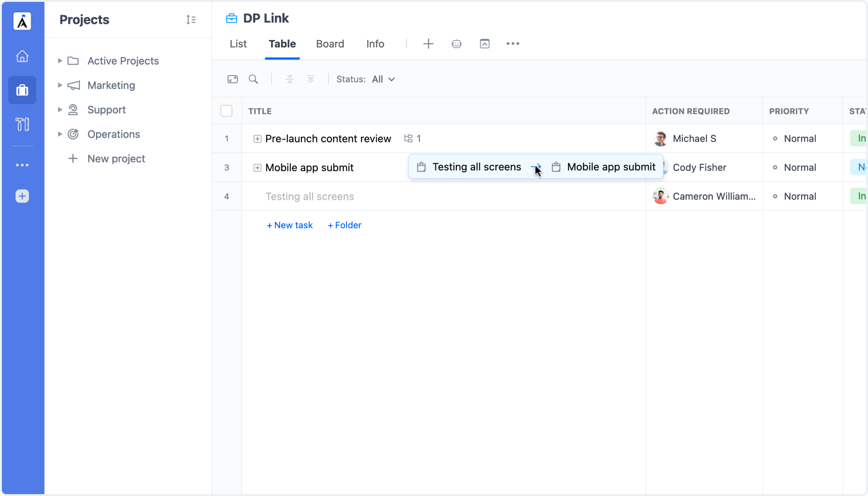Viewport: 868px width, 496px height.
Task: Open the project more options ellipsis
Action: [513, 44]
